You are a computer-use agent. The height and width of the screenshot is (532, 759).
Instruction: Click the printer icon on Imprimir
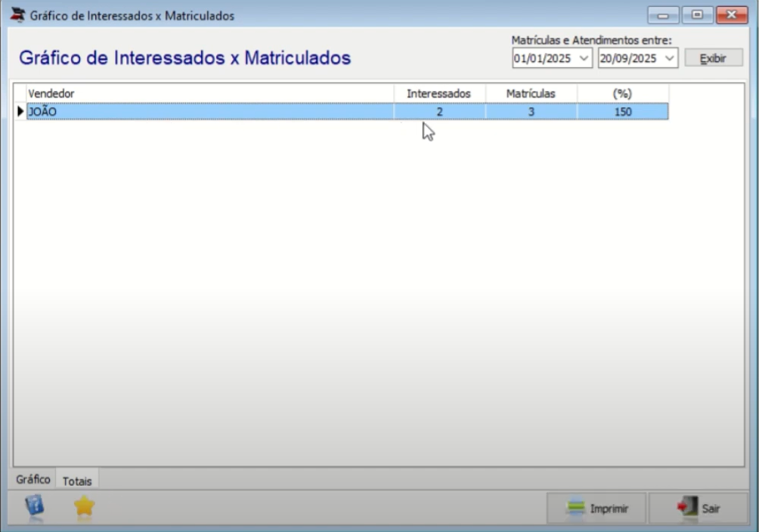coord(575,508)
